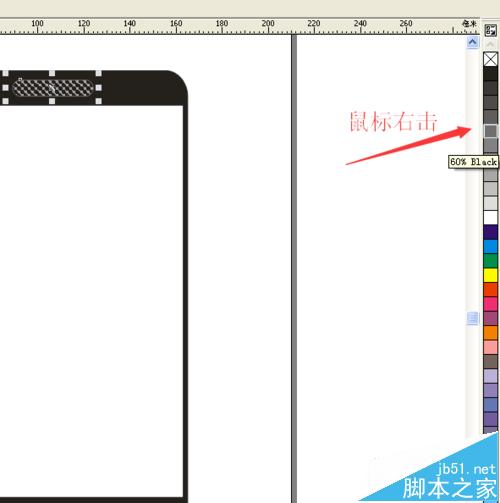The image size is (500, 503).
Task: Click the 毫米 unit label on the ruler
Action: click(469, 23)
